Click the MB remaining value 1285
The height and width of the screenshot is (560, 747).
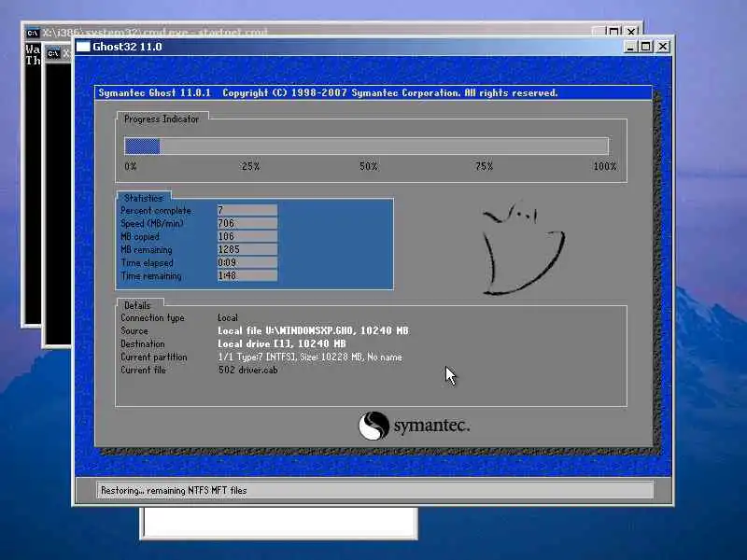click(x=247, y=249)
